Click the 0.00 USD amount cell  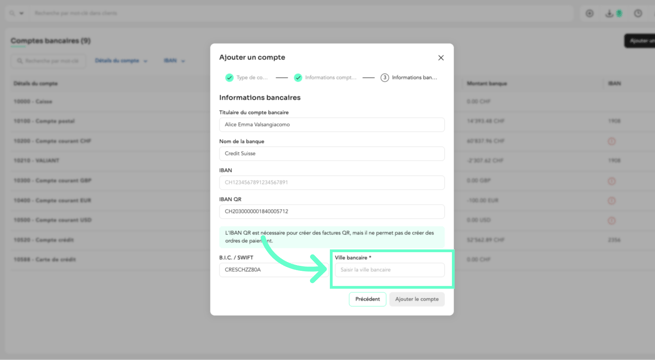[479, 220]
